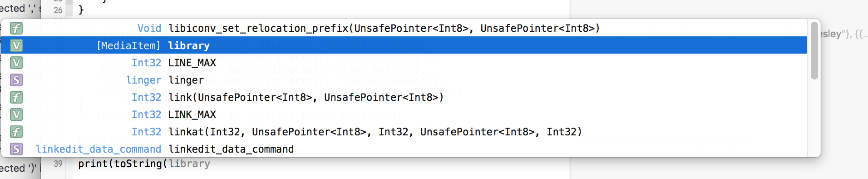
Task: Select the linger struct completion
Action: pos(404,80)
